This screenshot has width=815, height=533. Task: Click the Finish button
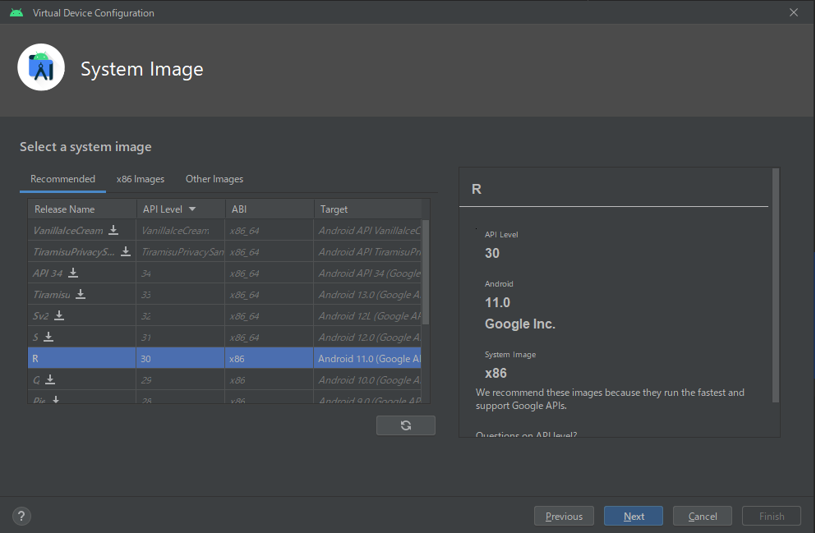(x=771, y=516)
